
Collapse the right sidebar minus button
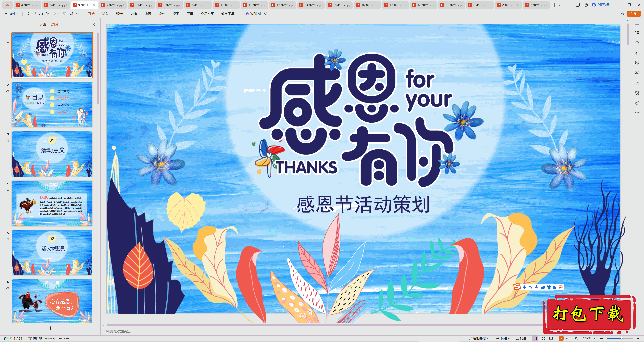[637, 24]
